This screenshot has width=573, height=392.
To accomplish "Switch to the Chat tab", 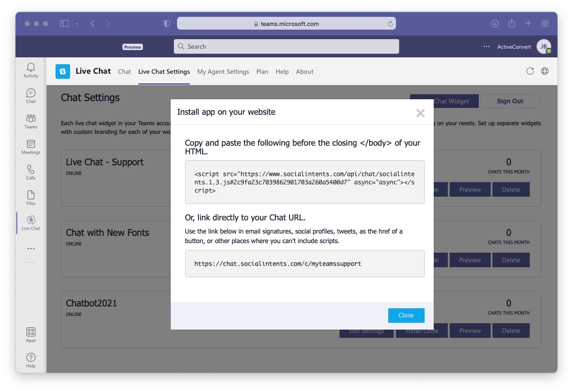I will [x=124, y=71].
